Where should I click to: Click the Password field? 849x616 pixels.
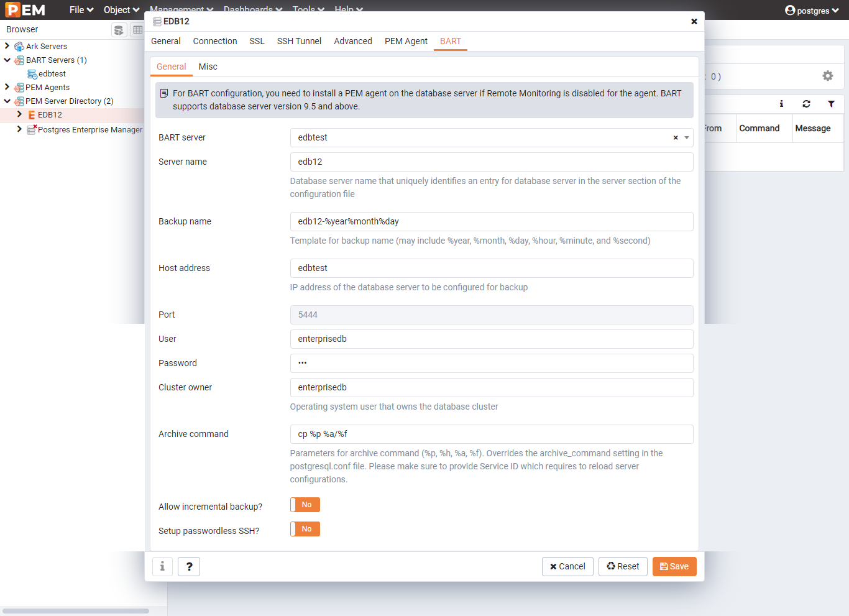click(492, 363)
